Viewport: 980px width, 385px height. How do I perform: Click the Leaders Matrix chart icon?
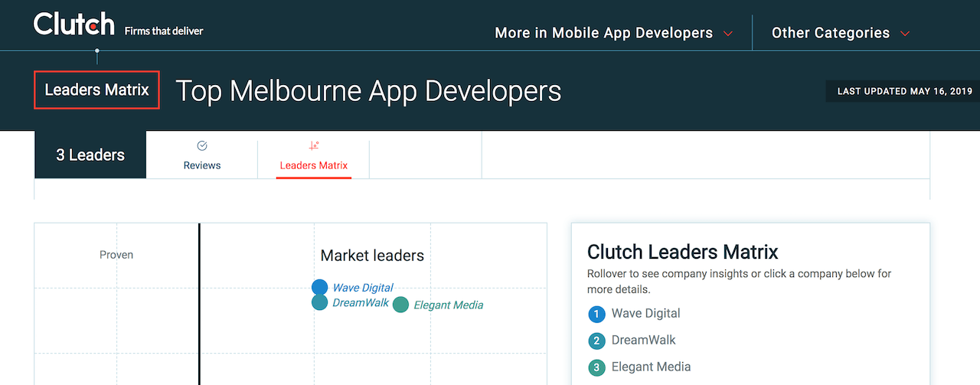pyautogui.click(x=314, y=145)
